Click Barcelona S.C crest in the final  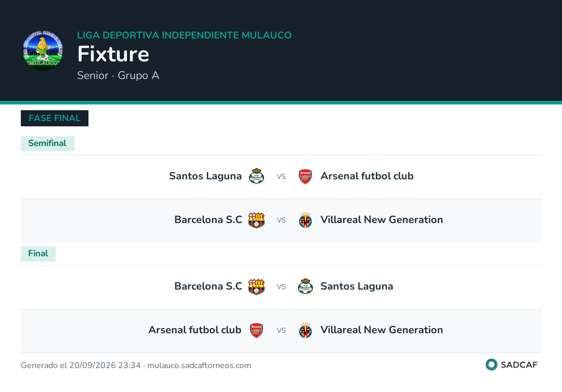pyautogui.click(x=256, y=287)
